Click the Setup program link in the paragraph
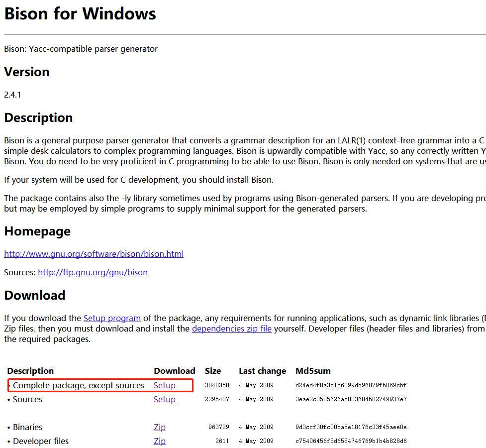This screenshot has height=448, width=486. [x=112, y=318]
